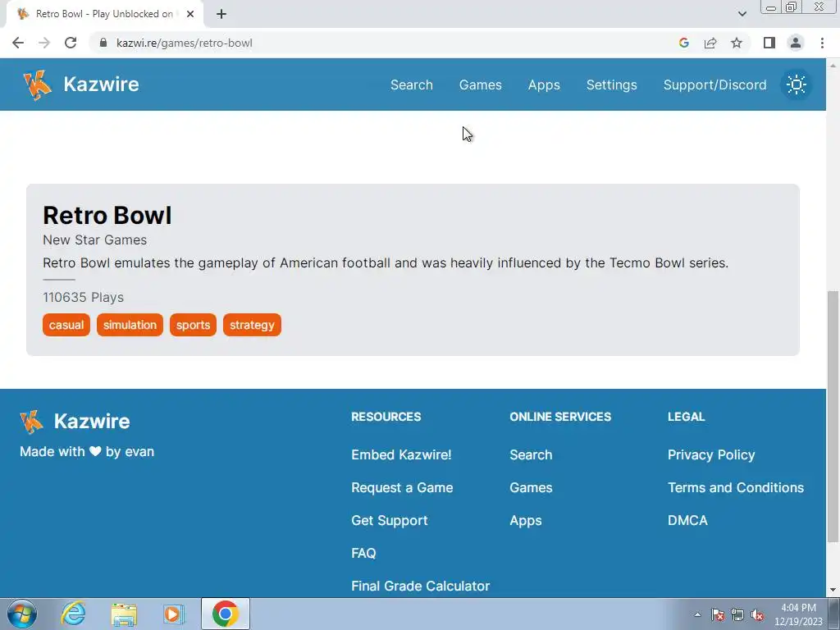Click the strategy tag

252,325
